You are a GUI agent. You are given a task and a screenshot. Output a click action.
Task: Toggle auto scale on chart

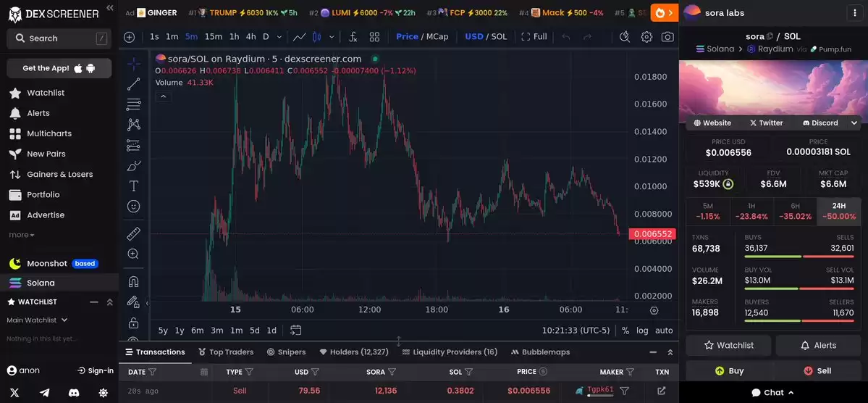click(x=664, y=331)
